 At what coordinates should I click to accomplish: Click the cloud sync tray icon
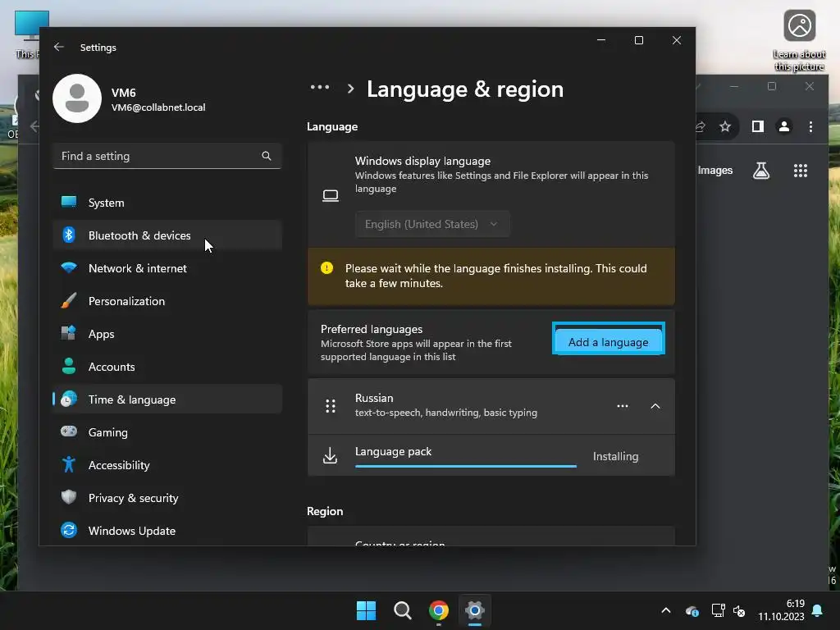pos(692,610)
